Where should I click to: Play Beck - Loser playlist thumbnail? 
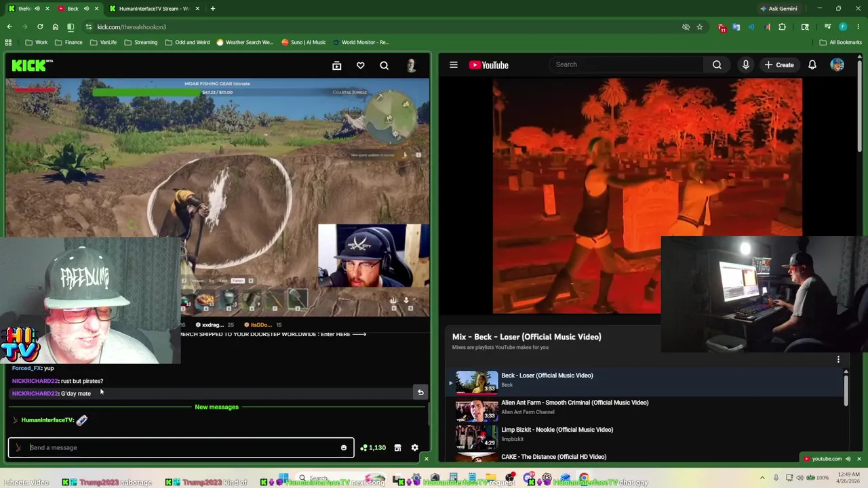click(477, 382)
